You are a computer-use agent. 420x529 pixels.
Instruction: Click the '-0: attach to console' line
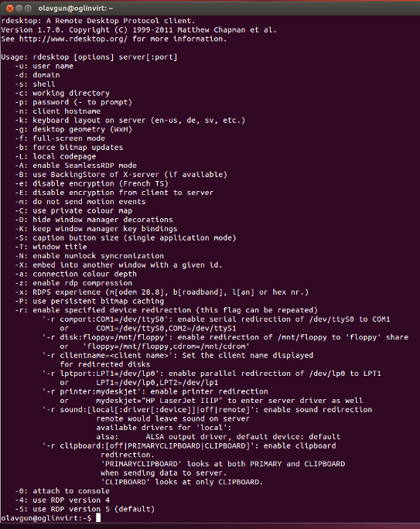coord(62,491)
